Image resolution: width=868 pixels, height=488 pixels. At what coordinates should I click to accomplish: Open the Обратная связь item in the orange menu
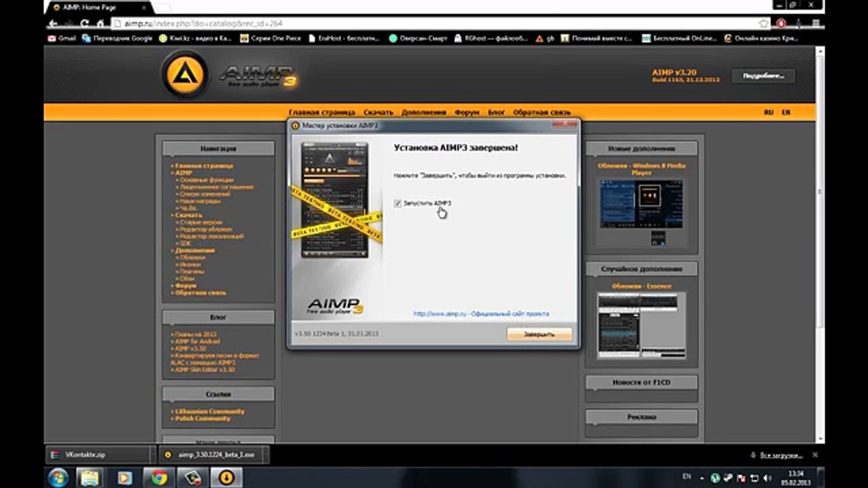click(542, 113)
